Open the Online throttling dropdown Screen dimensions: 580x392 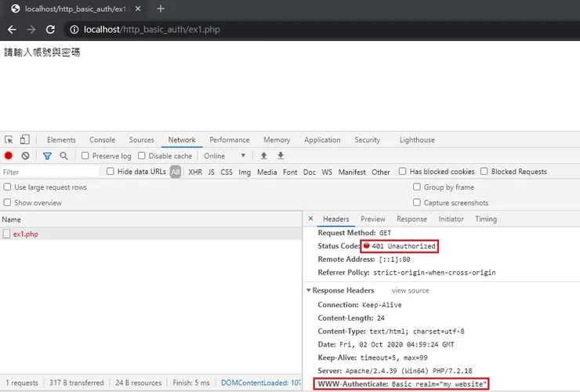point(225,156)
